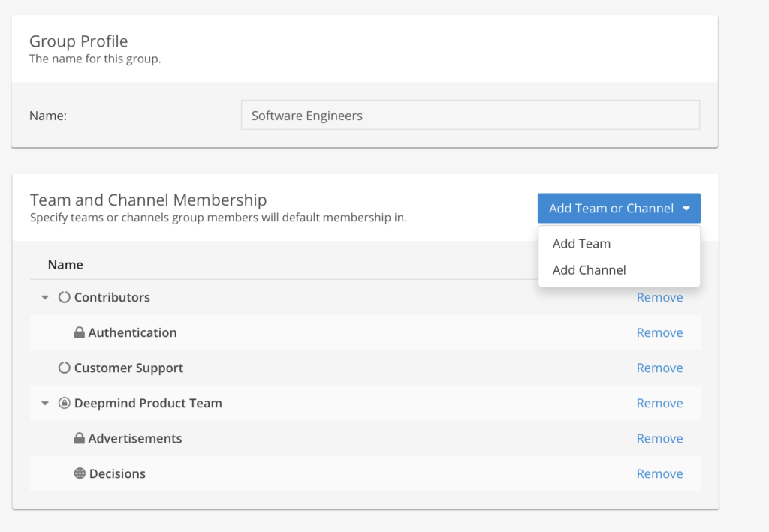Remove the Contributors team
769x532 pixels.
pos(659,297)
